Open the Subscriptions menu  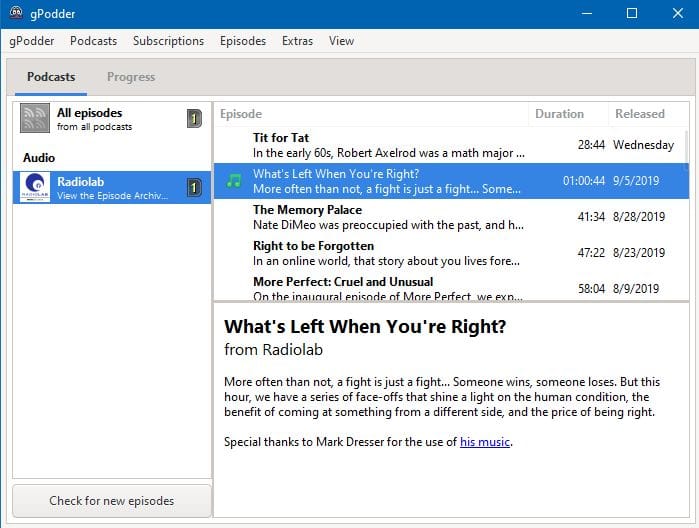(x=168, y=41)
